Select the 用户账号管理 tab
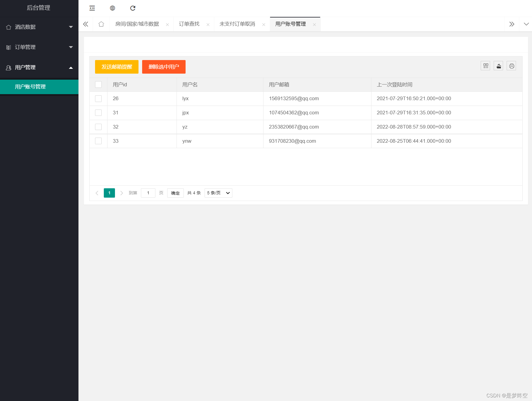Image resolution: width=532 pixels, height=401 pixels. (291, 24)
